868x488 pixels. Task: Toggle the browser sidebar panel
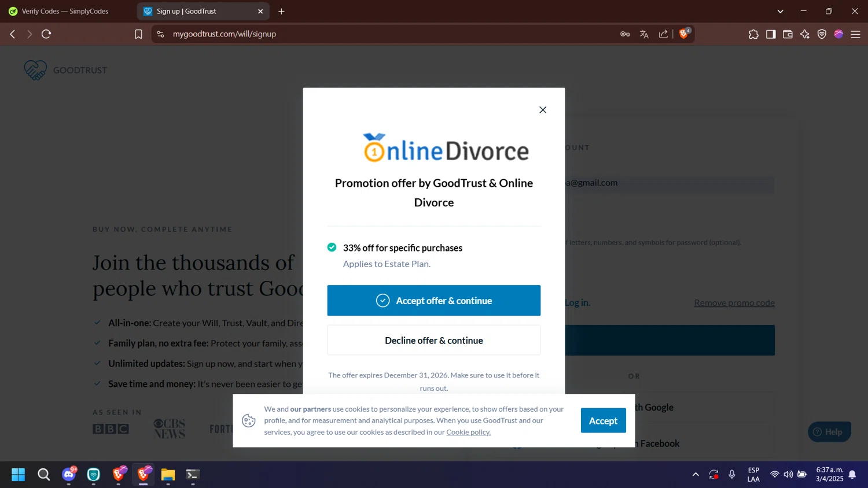pyautogui.click(x=771, y=34)
